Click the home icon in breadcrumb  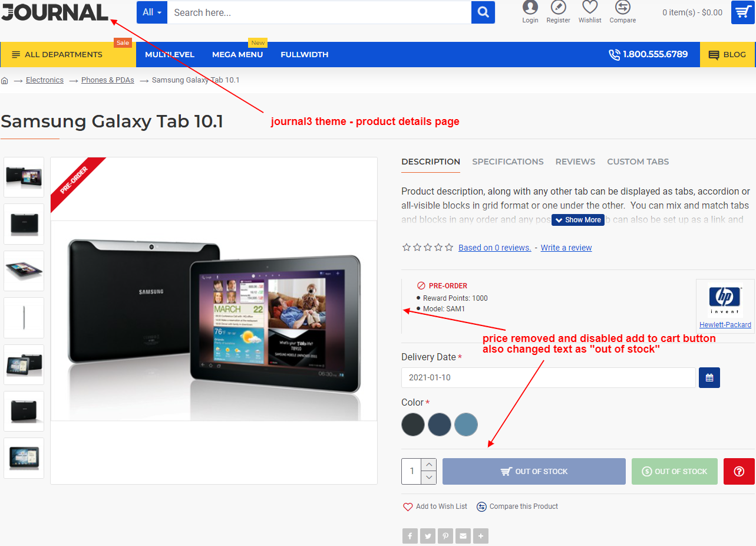click(x=5, y=80)
